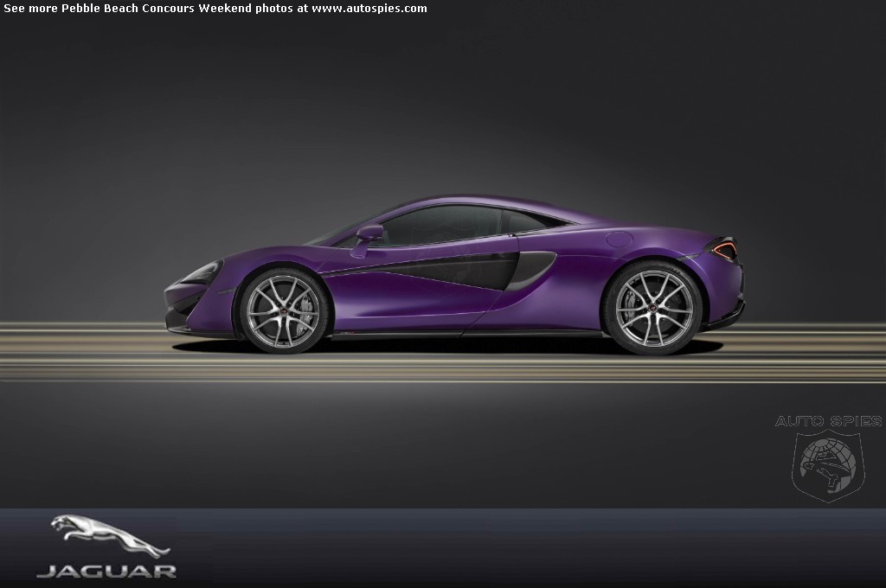Click the purple McLaren car photo
Viewport: 886px width, 588px height.
click(x=454, y=275)
